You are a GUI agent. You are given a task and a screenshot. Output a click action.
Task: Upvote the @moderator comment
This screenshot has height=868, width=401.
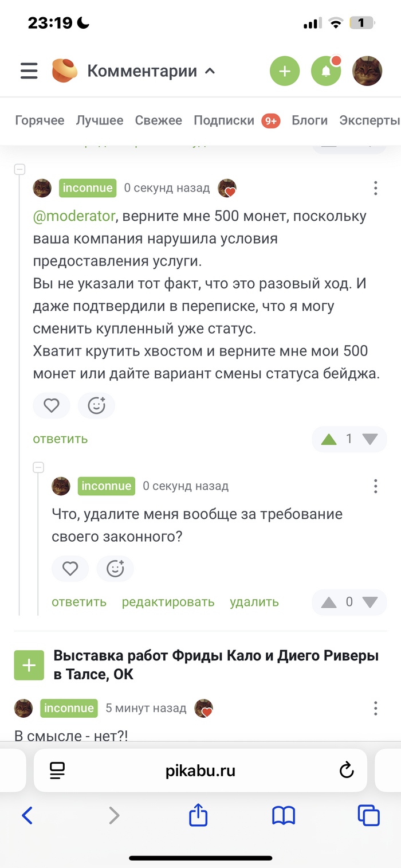329,439
